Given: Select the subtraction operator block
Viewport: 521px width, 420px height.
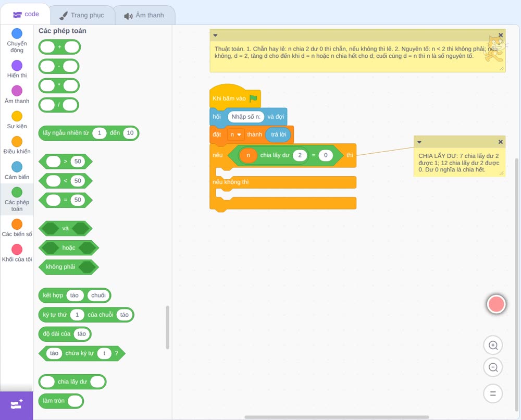Looking at the screenshot, I should 59,67.
